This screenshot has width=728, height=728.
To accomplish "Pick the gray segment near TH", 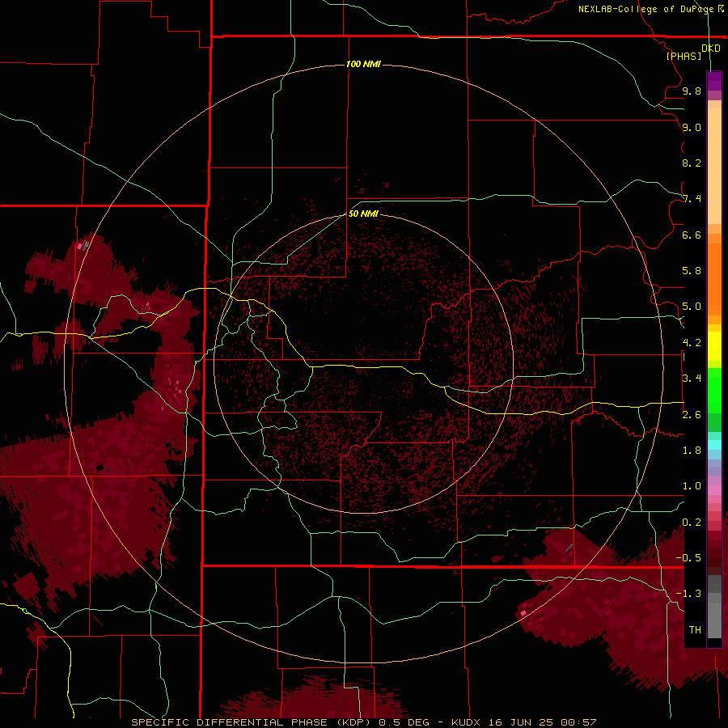I will click(x=714, y=620).
